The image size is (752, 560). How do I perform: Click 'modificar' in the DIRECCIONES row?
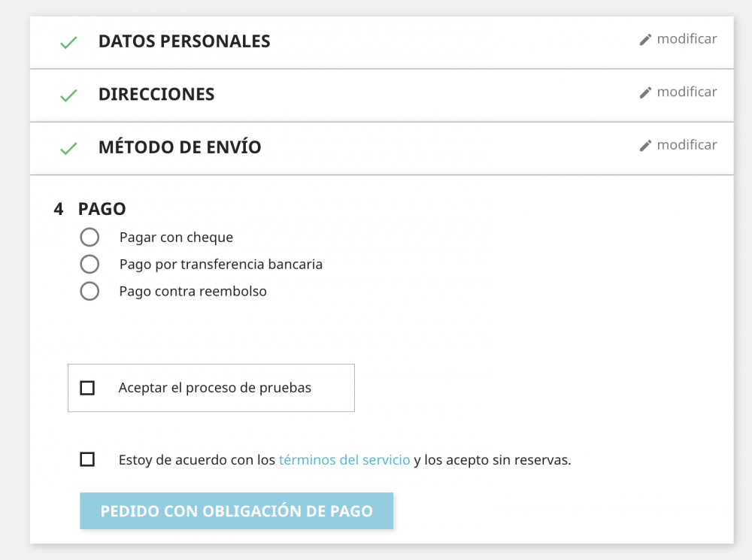pos(687,92)
